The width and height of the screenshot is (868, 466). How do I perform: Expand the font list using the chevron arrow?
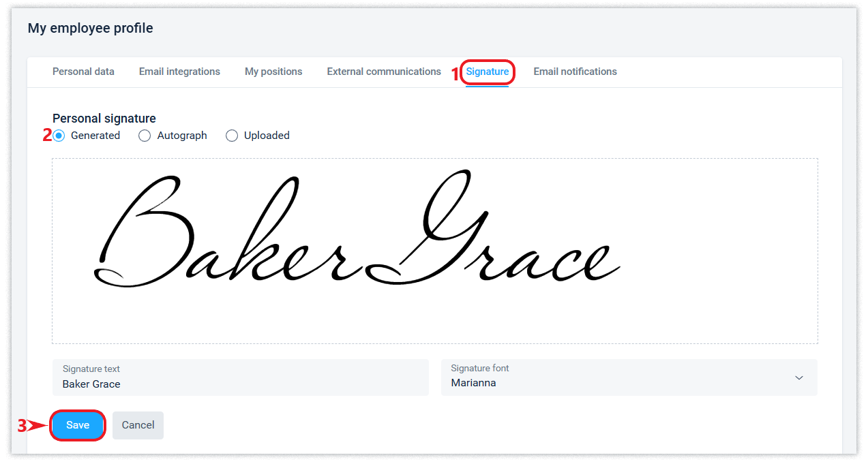tap(799, 378)
